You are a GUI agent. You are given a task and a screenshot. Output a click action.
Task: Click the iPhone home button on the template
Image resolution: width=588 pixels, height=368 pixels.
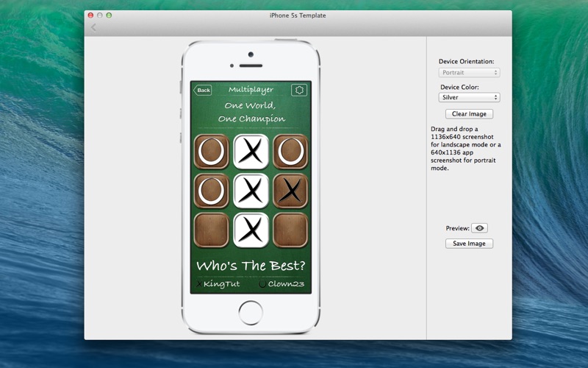pyautogui.click(x=251, y=313)
